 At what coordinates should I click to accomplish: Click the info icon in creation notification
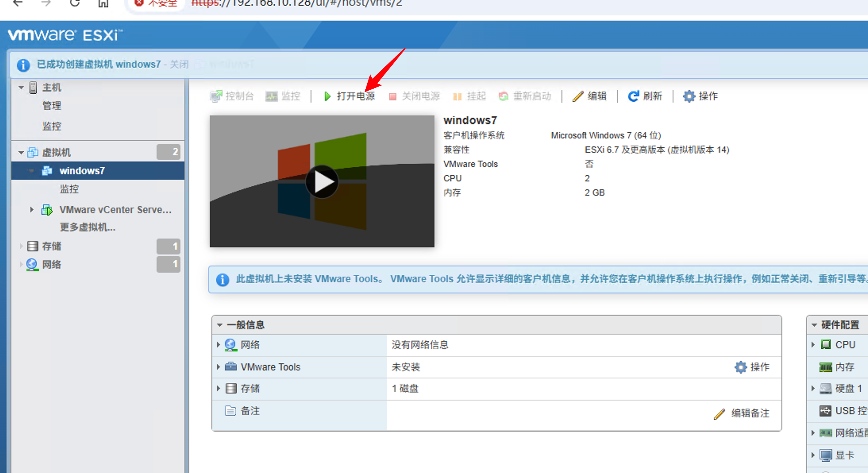coord(23,65)
